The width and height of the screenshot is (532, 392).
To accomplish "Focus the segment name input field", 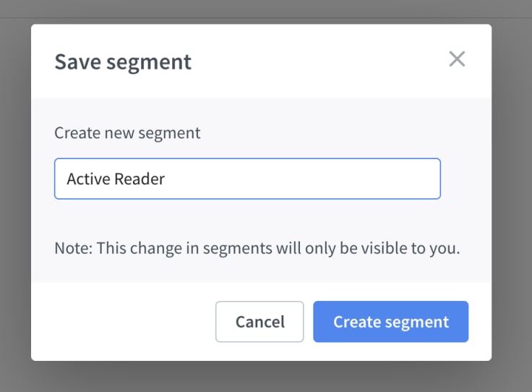I will click(x=247, y=179).
